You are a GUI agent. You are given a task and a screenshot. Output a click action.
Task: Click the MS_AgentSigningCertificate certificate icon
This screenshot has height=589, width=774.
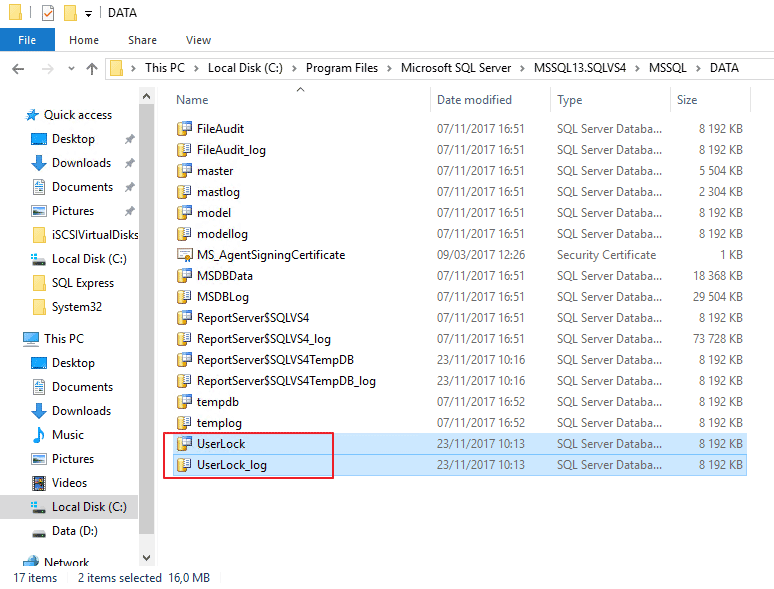pos(184,255)
